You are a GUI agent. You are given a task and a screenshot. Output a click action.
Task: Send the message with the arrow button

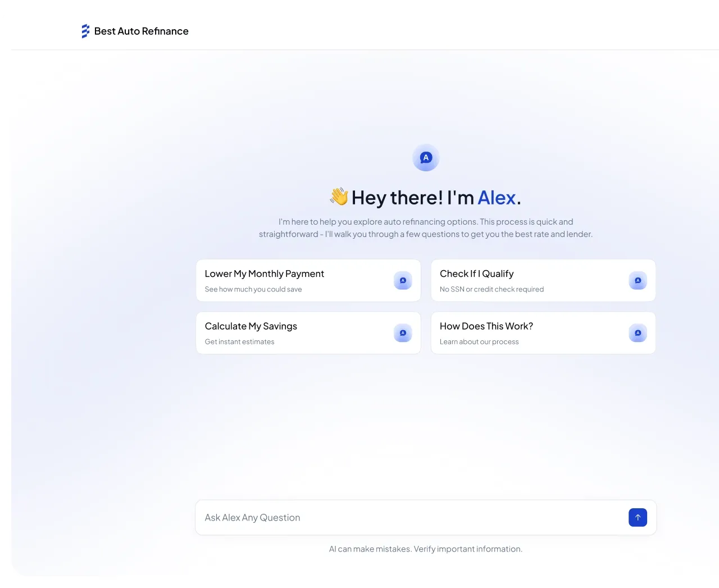638,517
